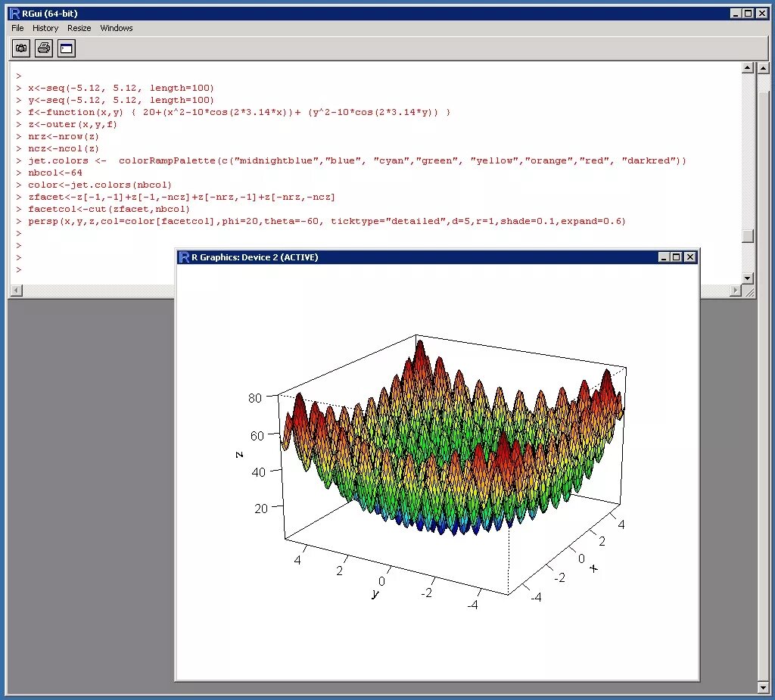This screenshot has width=775, height=700.
Task: Click the f<-function(x,y) definition line
Action: pos(239,112)
